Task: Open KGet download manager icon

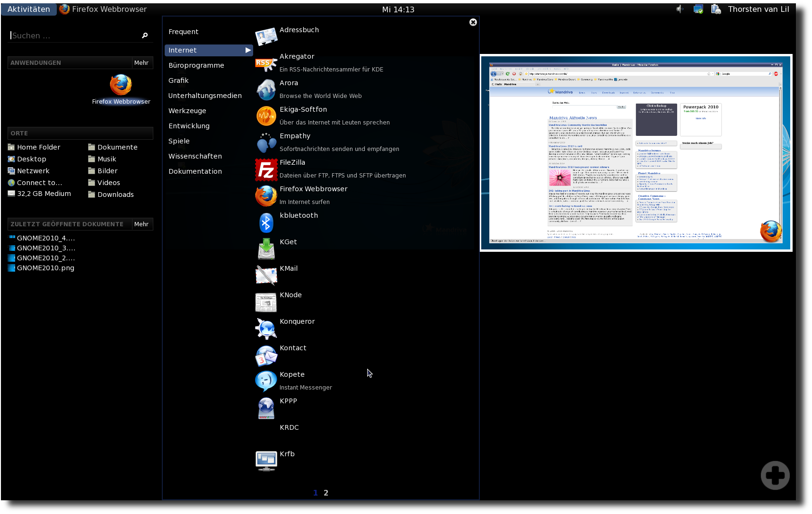Action: tap(266, 248)
